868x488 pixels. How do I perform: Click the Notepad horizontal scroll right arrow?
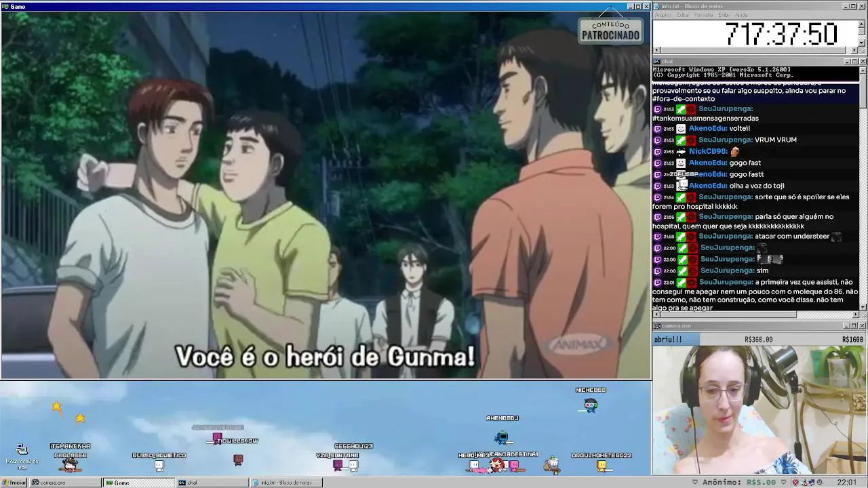(x=855, y=49)
